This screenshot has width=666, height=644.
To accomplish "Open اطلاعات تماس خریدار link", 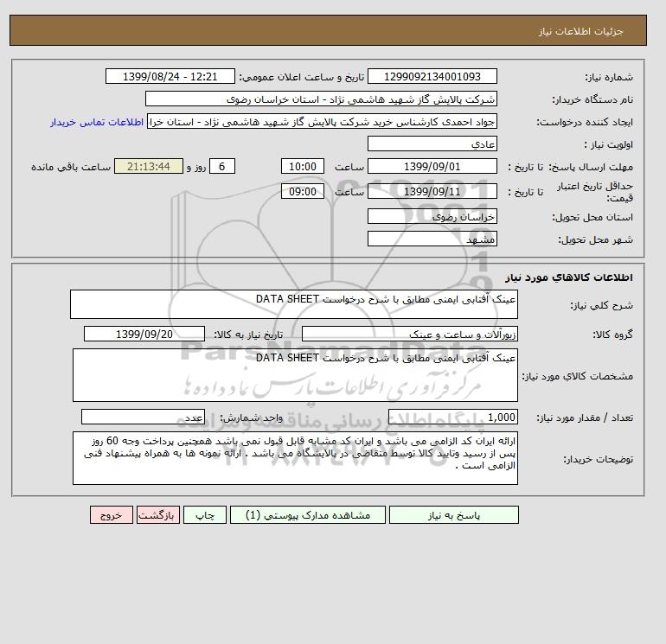I will click(97, 122).
